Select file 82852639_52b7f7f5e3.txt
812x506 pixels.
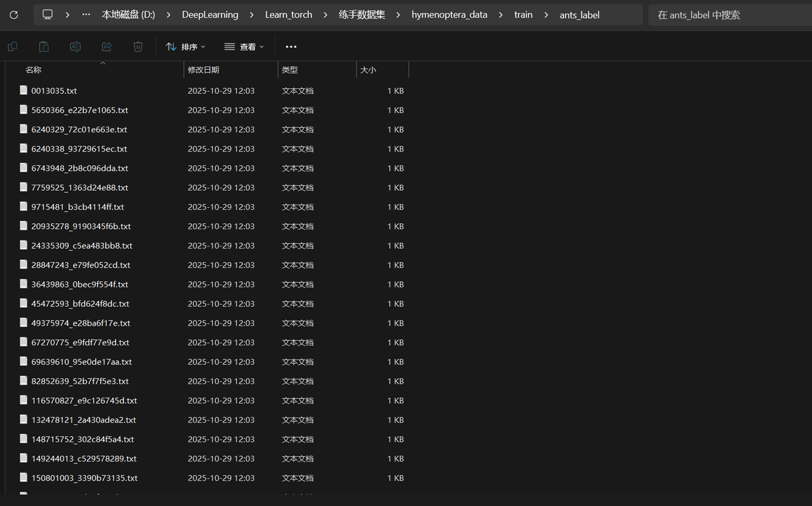pyautogui.click(x=80, y=381)
